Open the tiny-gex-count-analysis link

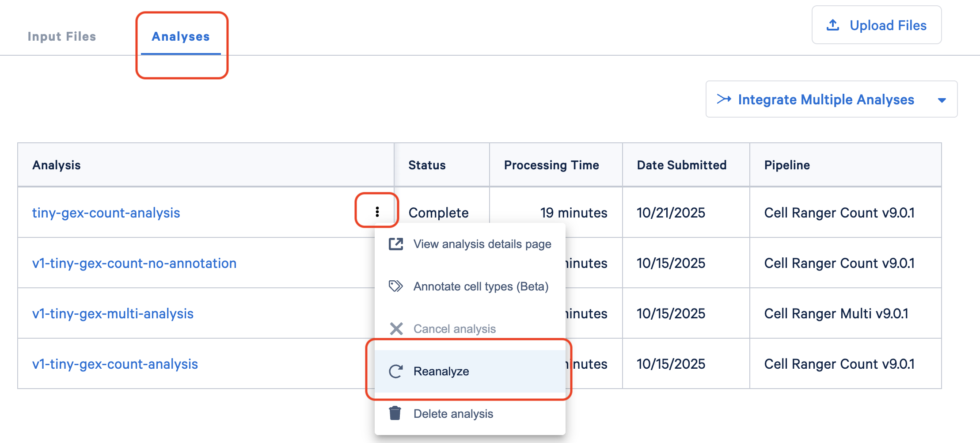coord(106,213)
